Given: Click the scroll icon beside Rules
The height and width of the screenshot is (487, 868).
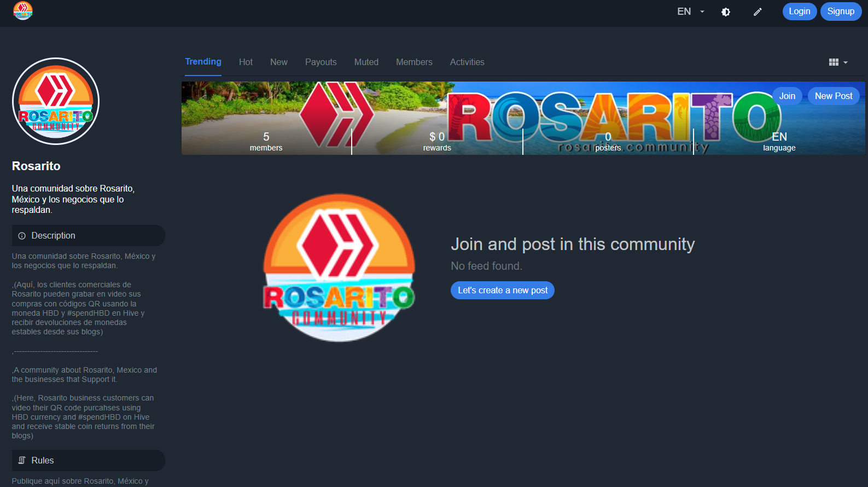Looking at the screenshot, I should pos(22,461).
